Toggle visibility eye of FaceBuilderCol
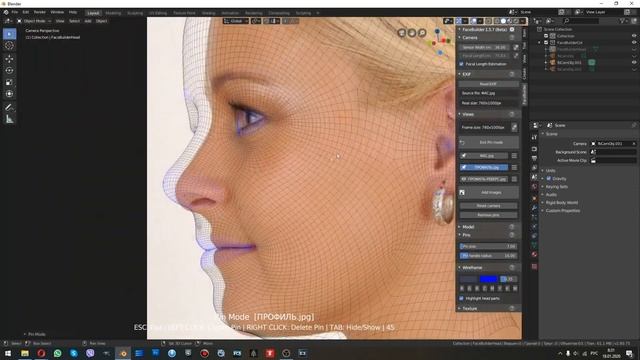 (634, 42)
